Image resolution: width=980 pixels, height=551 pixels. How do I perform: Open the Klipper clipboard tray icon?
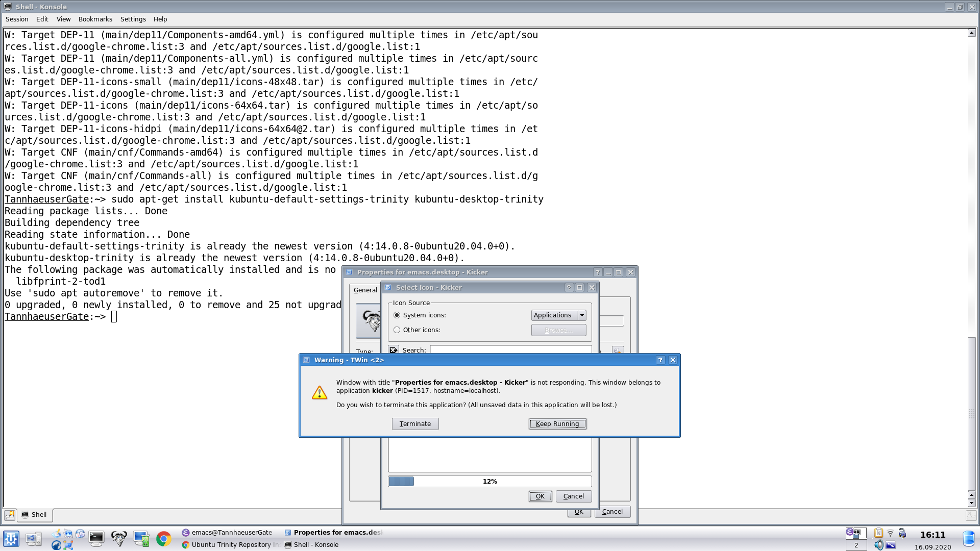click(x=878, y=533)
